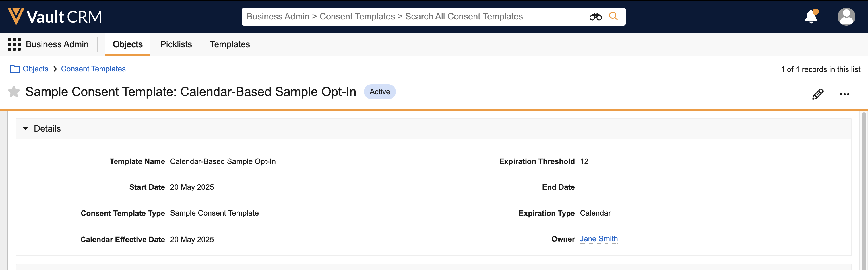
Task: Open the Picklists tab
Action: point(176,44)
